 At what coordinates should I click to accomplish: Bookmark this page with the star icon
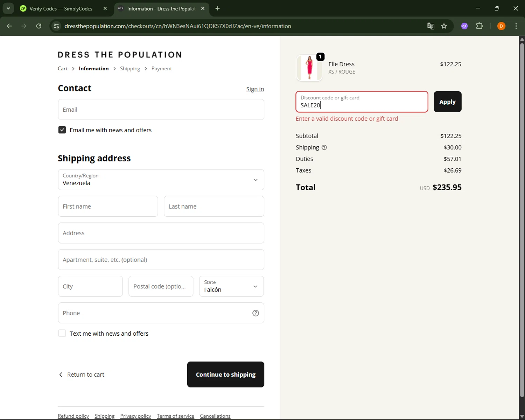pyautogui.click(x=444, y=26)
